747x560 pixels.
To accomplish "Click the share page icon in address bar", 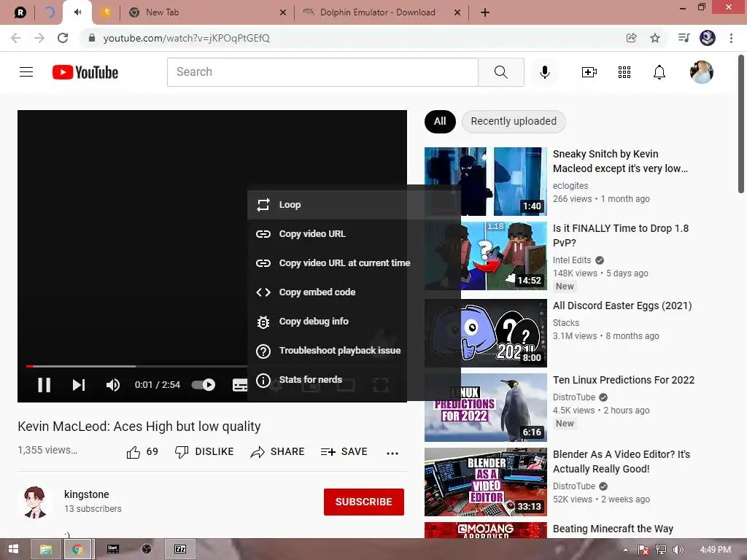I will pyautogui.click(x=631, y=38).
